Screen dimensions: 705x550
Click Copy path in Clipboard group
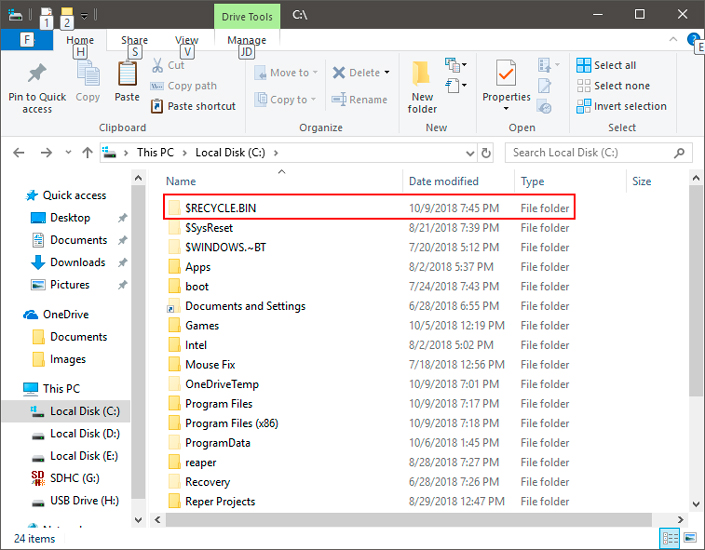tap(183, 86)
